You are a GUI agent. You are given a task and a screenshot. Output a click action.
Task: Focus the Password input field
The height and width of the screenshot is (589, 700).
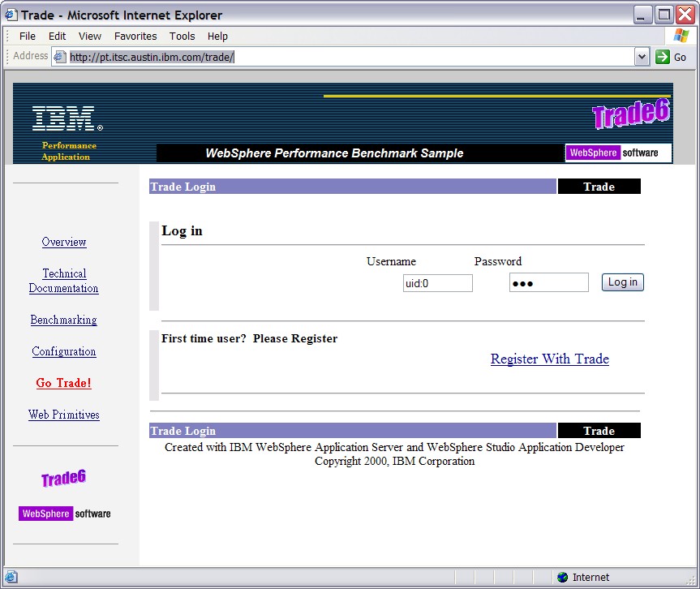point(548,282)
